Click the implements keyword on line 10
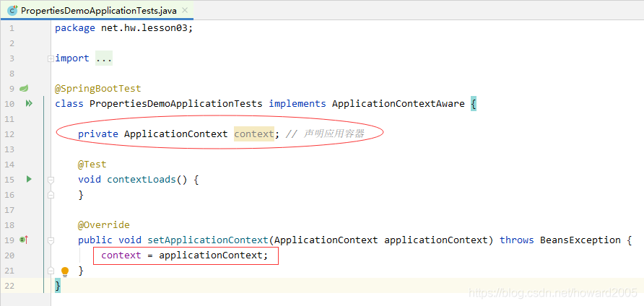Viewport: 644px width, 306px height. (x=297, y=103)
